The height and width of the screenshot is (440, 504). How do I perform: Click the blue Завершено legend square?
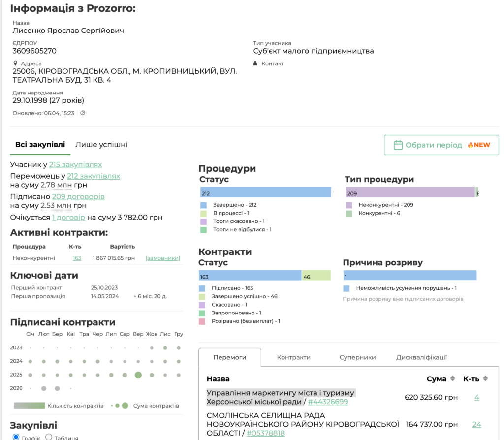[204, 205]
